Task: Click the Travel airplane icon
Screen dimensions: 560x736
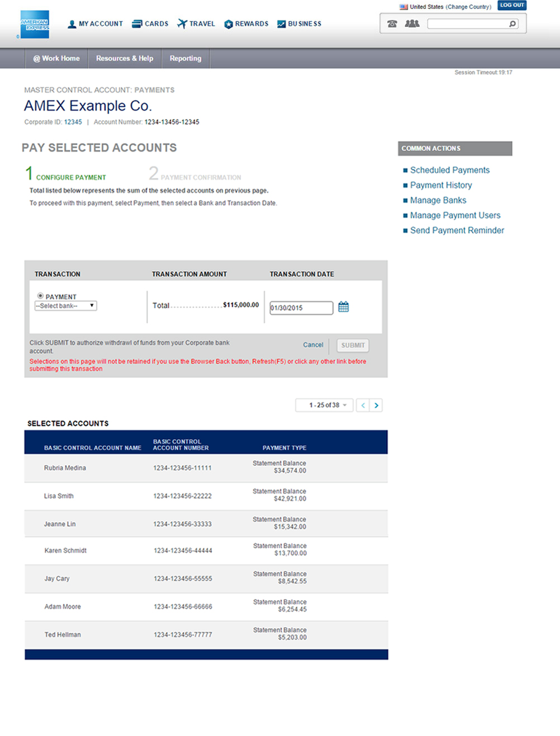Action: 182,24
